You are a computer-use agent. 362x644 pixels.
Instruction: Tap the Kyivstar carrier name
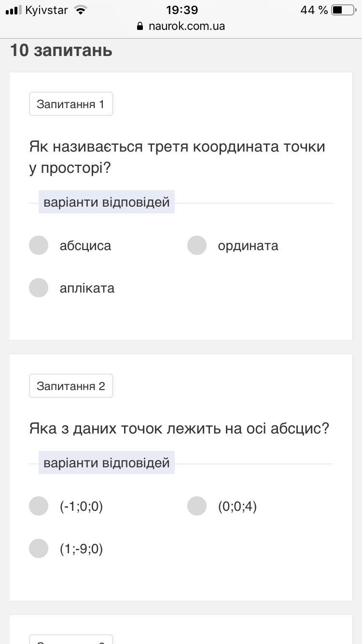pyautogui.click(x=46, y=10)
